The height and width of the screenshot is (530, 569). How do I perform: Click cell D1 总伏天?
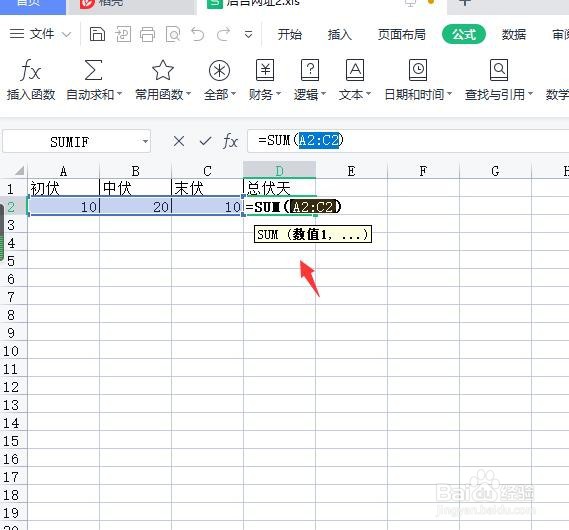click(279, 188)
